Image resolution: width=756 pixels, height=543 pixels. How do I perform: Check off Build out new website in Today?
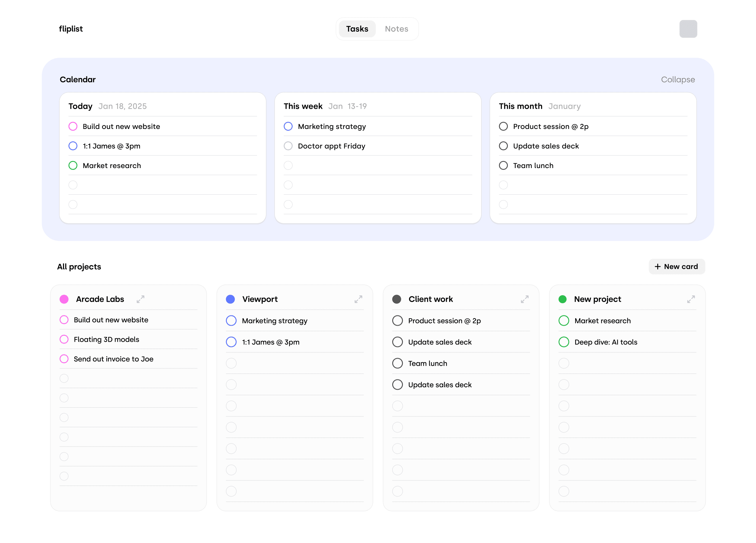point(73,126)
